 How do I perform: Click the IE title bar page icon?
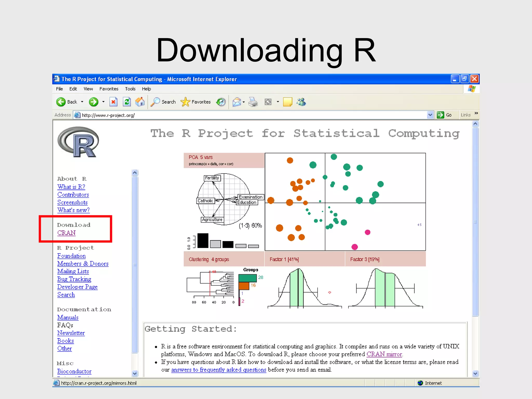[56, 78]
